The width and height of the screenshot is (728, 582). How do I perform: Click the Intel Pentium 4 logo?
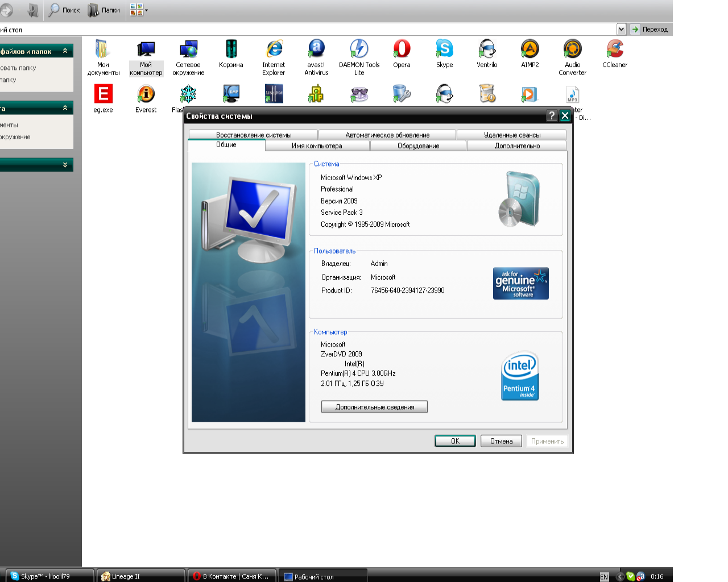tap(520, 376)
